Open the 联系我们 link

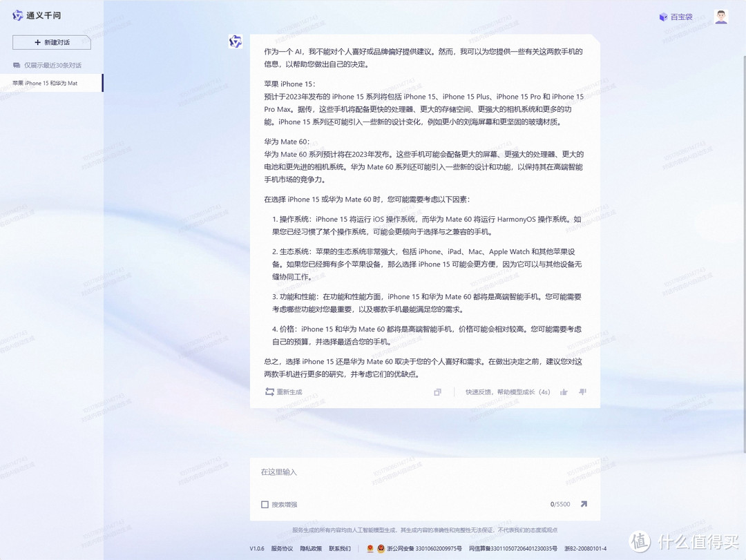pyautogui.click(x=340, y=548)
